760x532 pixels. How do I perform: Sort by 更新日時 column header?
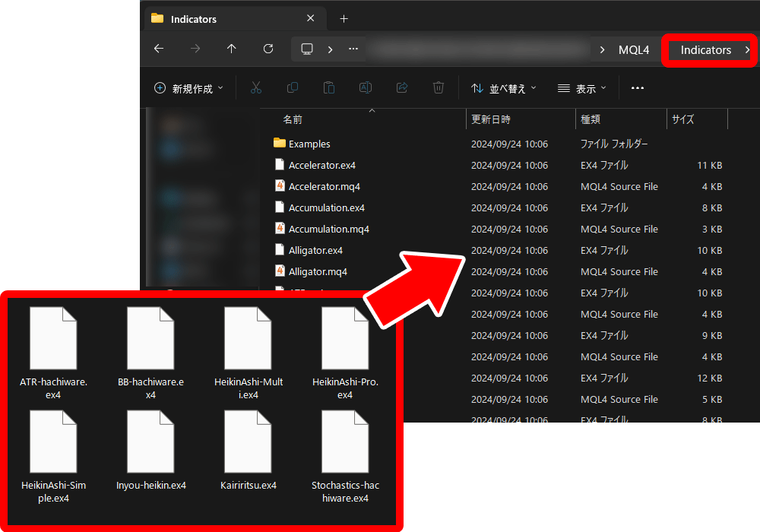click(x=491, y=119)
